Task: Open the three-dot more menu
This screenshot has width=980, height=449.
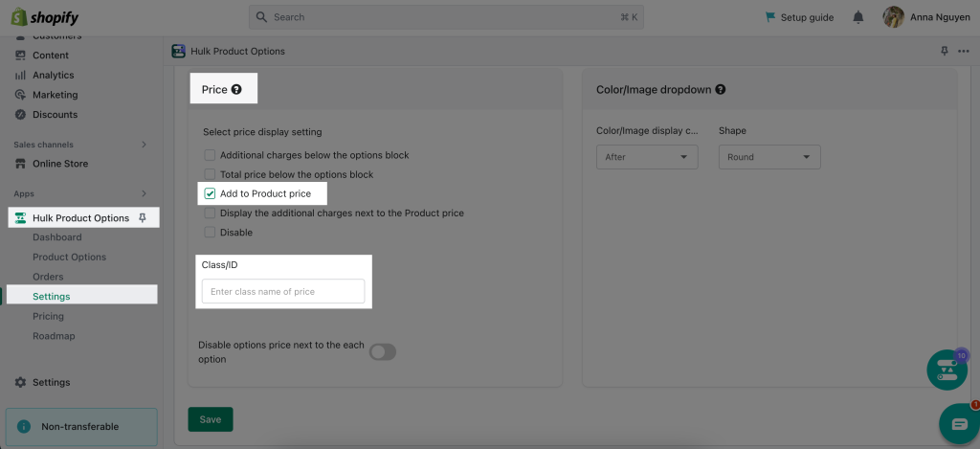Action: [x=963, y=52]
